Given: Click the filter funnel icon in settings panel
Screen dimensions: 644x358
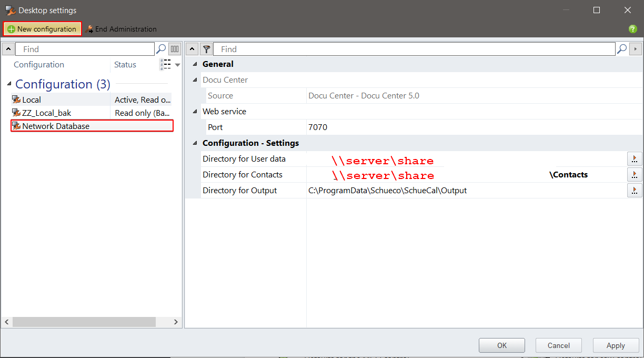Looking at the screenshot, I should coord(206,49).
